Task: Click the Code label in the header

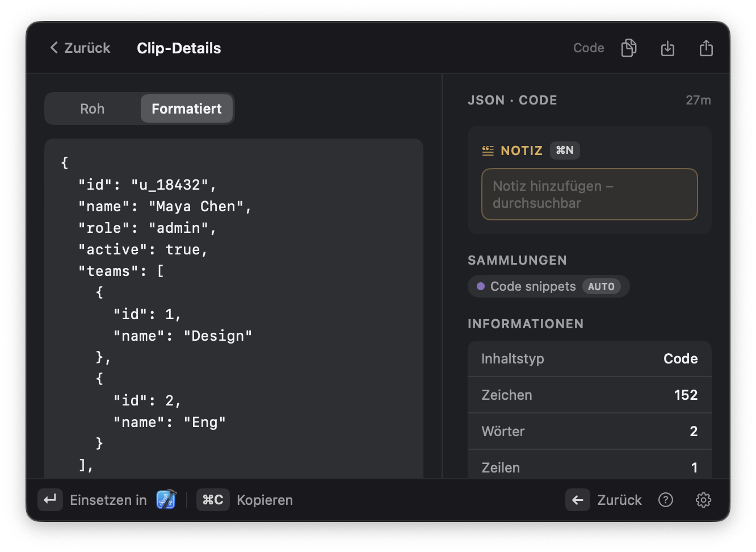Action: (589, 48)
